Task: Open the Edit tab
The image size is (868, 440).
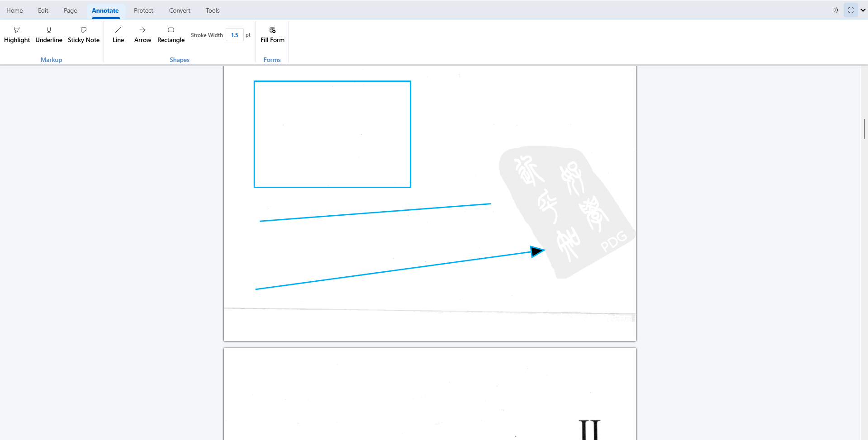Action: [x=43, y=10]
